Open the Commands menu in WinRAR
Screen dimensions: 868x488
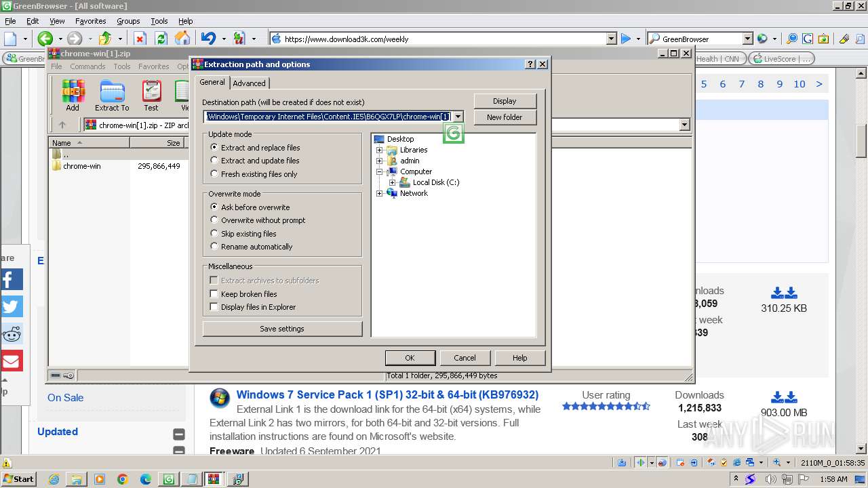(x=87, y=66)
